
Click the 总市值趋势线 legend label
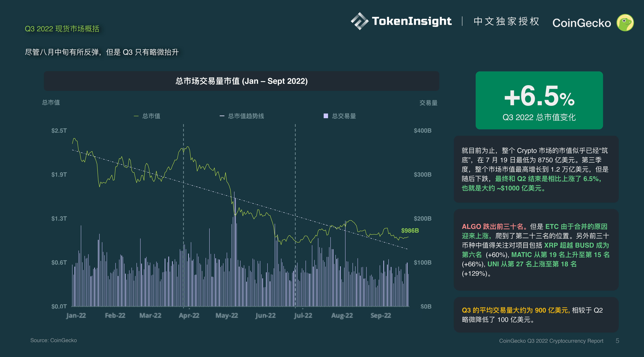coord(246,116)
